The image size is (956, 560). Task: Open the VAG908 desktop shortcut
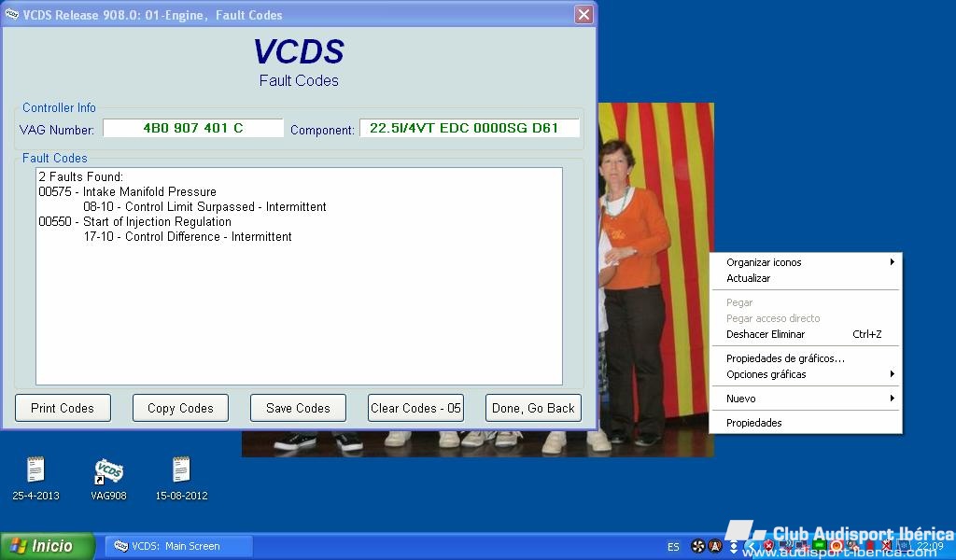coord(109,472)
